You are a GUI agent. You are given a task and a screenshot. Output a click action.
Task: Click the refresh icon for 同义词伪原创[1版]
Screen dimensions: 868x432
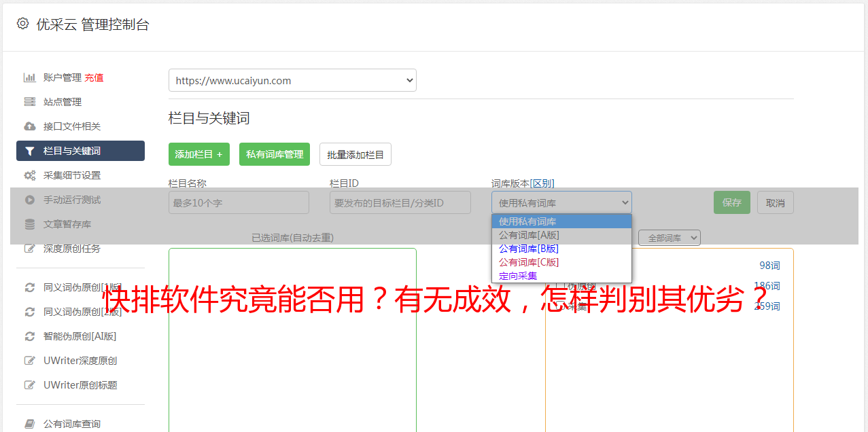[x=30, y=287]
